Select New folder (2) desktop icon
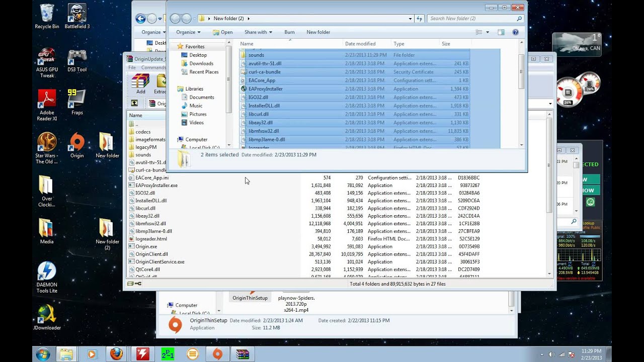The width and height of the screenshot is (644, 362). 107,234
